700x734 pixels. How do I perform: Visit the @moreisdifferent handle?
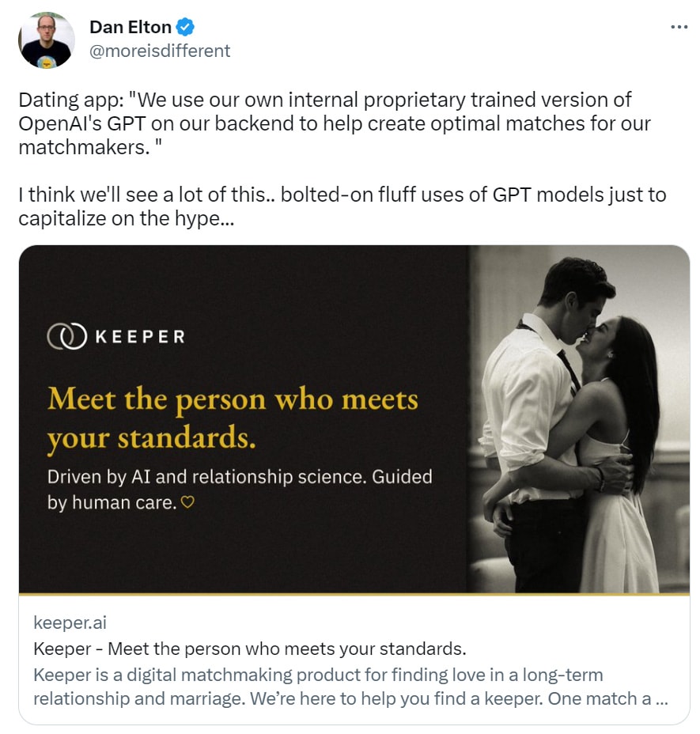tap(160, 51)
